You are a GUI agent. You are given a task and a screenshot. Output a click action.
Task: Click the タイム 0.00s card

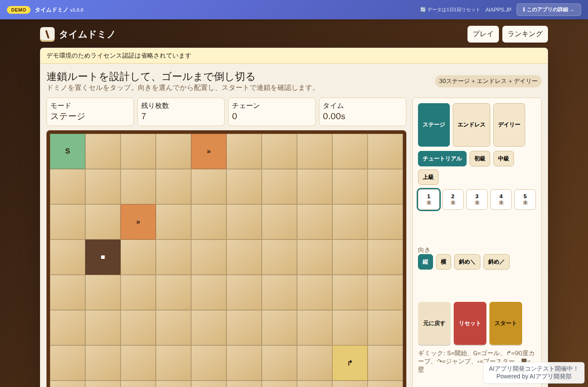coord(362,112)
